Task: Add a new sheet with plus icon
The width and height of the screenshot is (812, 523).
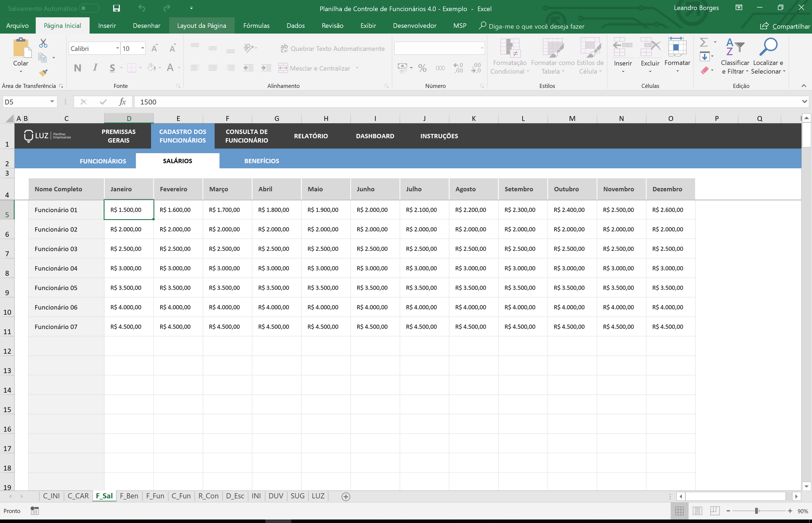Action: [x=346, y=496]
